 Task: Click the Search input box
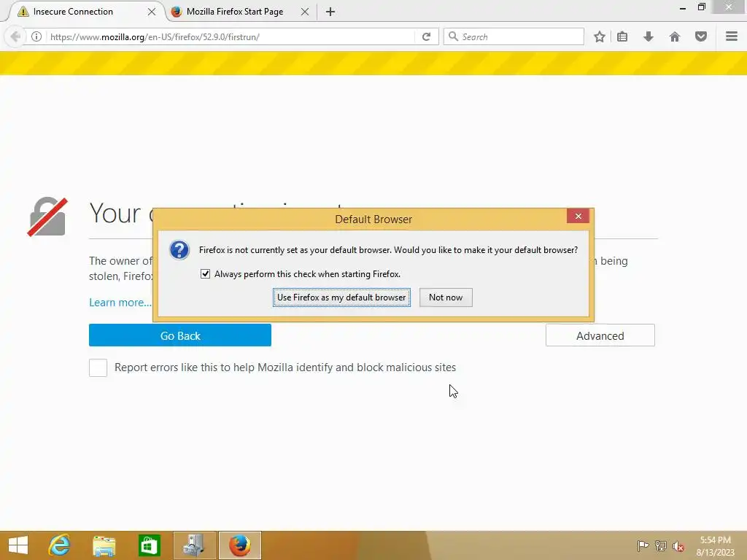tap(514, 36)
